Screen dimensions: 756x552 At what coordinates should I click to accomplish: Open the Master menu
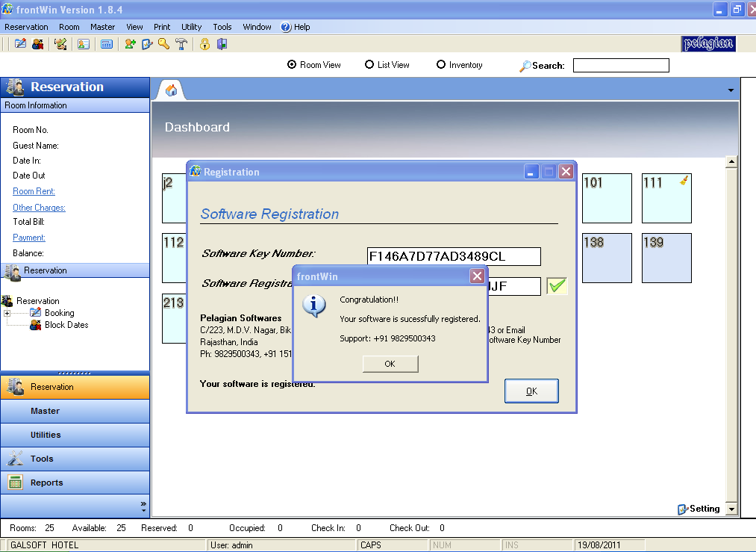click(103, 27)
